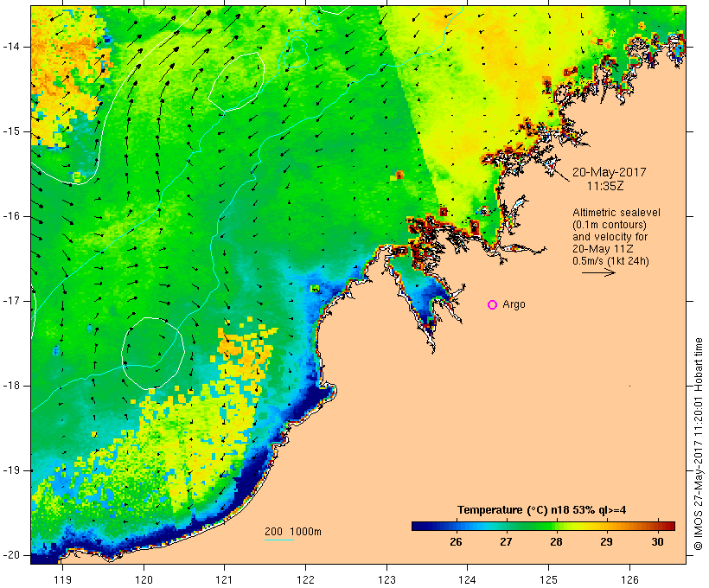Click the '200 1000m' depth contour label
The width and height of the screenshot is (709, 588).
293,532
